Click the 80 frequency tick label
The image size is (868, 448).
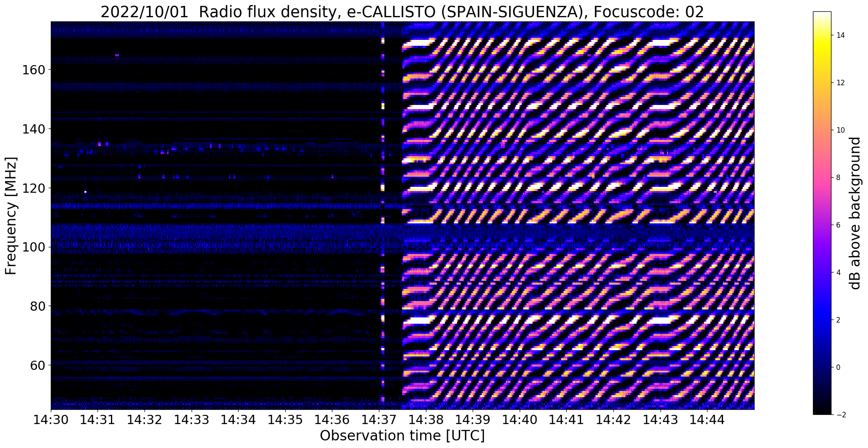click(x=37, y=307)
